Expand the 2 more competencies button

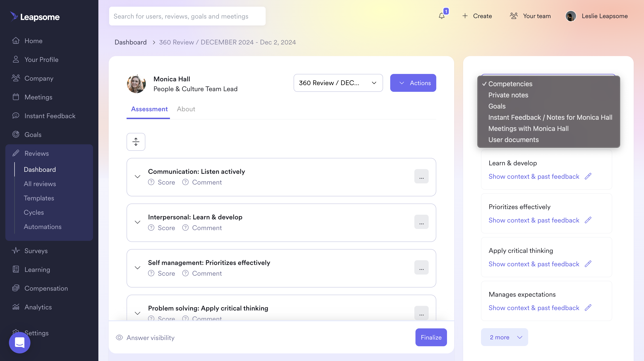pyautogui.click(x=504, y=337)
